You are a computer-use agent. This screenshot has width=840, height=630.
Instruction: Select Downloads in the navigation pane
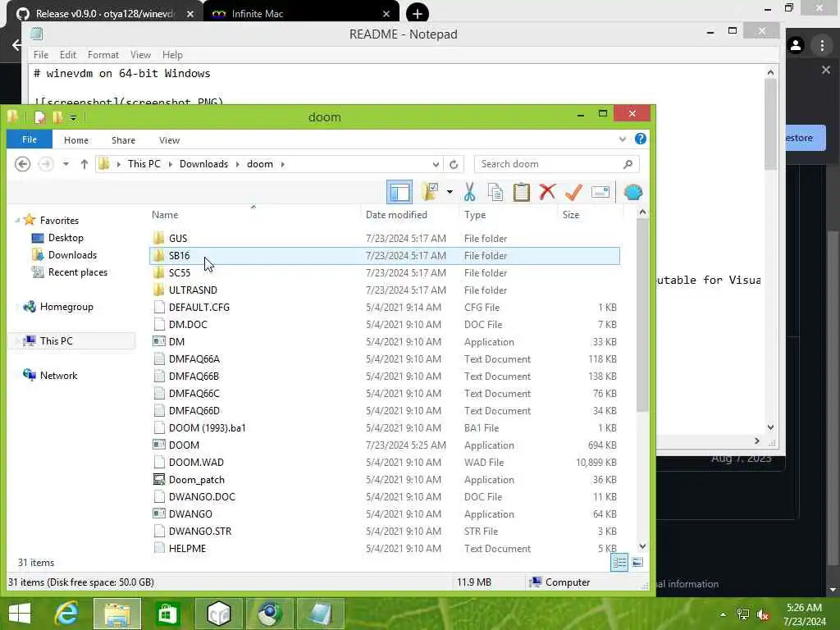[x=72, y=254]
